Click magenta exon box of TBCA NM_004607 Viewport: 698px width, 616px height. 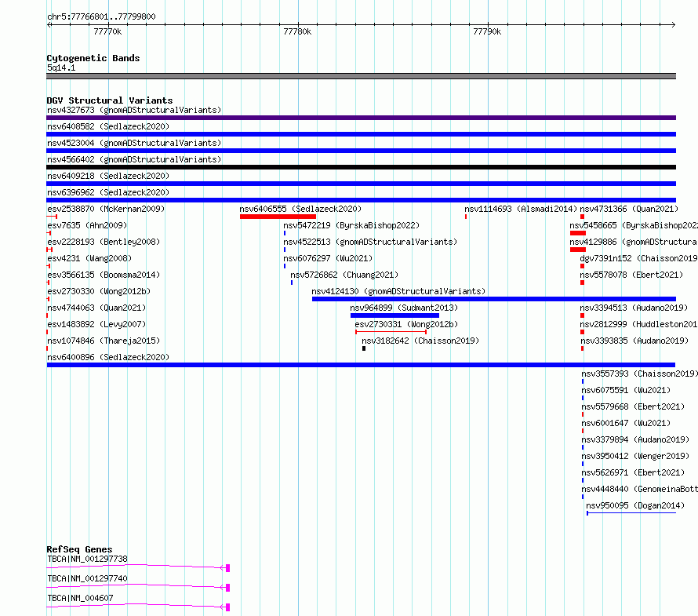pyautogui.click(x=228, y=607)
